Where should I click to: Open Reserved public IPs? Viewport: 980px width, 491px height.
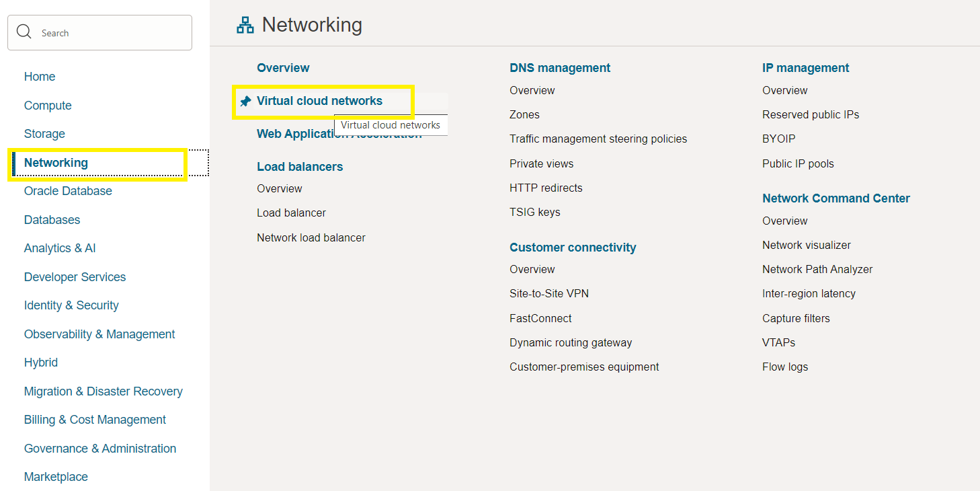pyautogui.click(x=811, y=114)
